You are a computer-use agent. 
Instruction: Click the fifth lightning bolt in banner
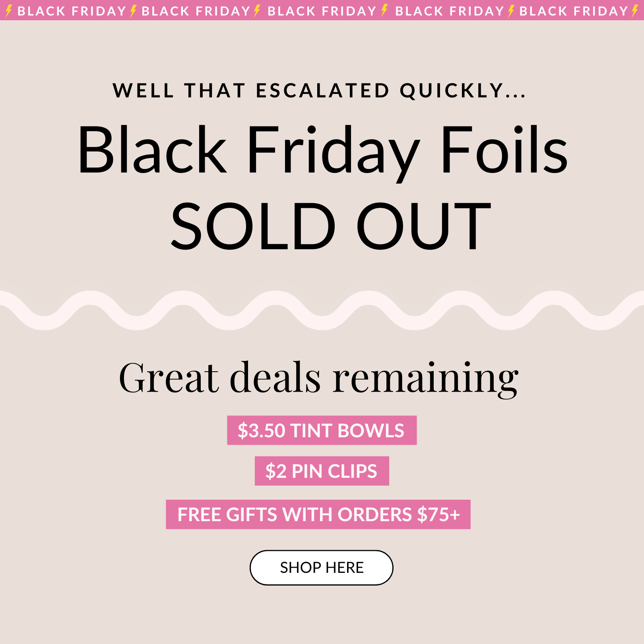click(512, 11)
